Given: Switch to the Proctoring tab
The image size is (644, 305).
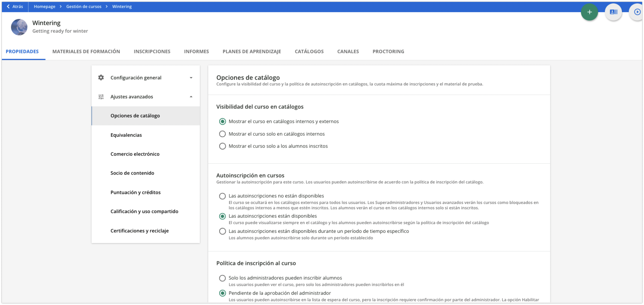Looking at the screenshot, I should pyautogui.click(x=388, y=51).
